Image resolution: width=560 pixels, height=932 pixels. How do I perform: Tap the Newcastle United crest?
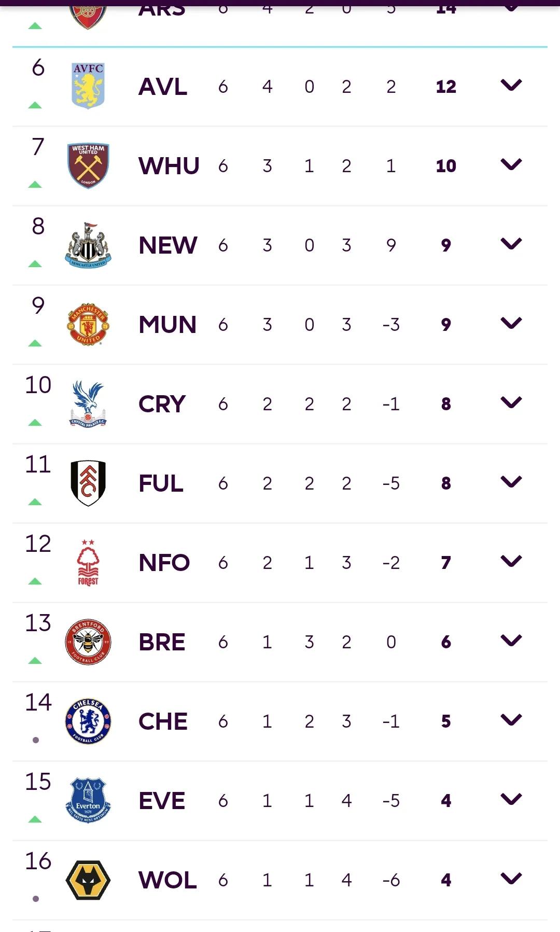[88, 245]
